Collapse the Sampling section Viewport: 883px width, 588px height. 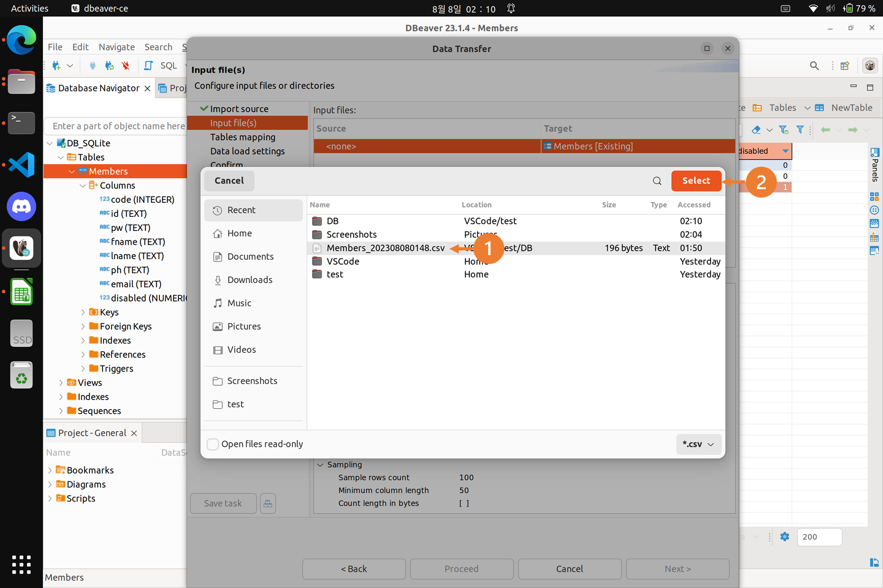pos(320,465)
